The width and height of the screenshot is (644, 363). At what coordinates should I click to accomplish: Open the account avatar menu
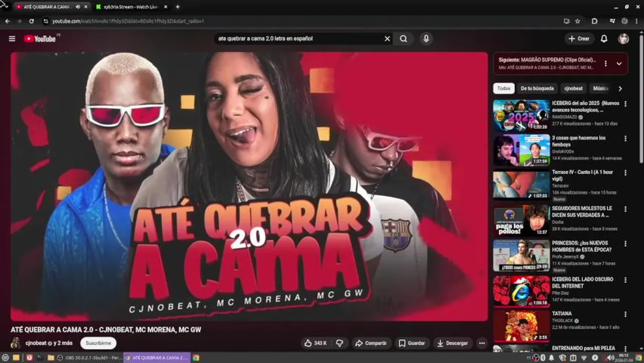pyautogui.click(x=623, y=39)
